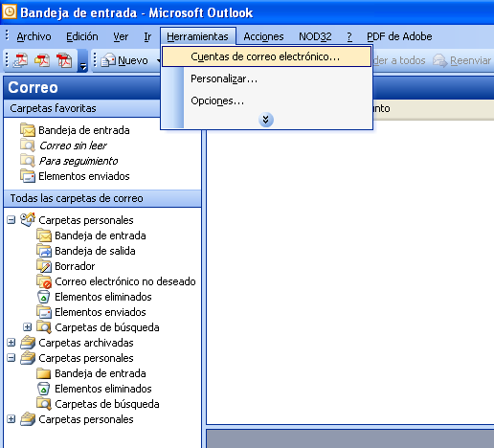The width and height of the screenshot is (494, 448).
Task: Click the Borrador folder pencil icon
Action: click(x=44, y=266)
